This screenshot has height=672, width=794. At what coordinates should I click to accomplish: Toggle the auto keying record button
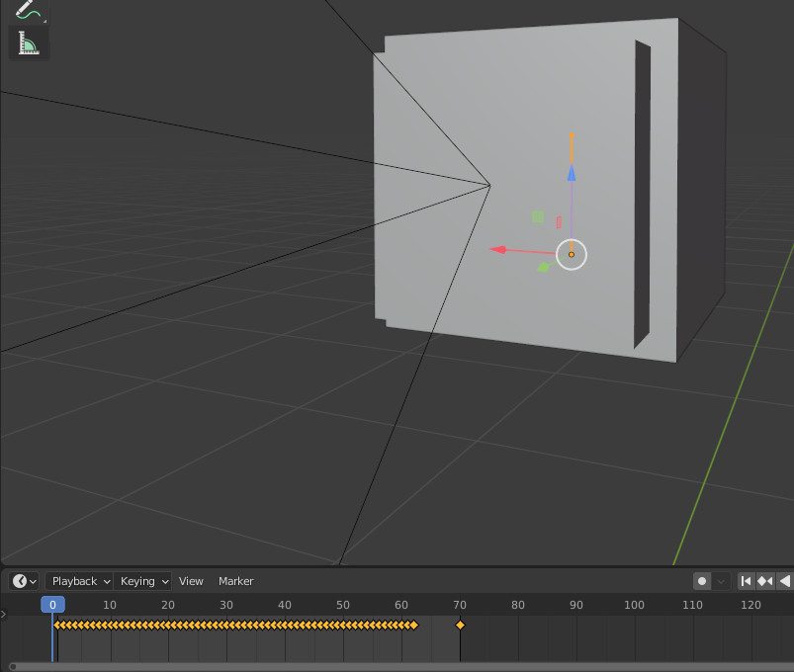tap(702, 581)
